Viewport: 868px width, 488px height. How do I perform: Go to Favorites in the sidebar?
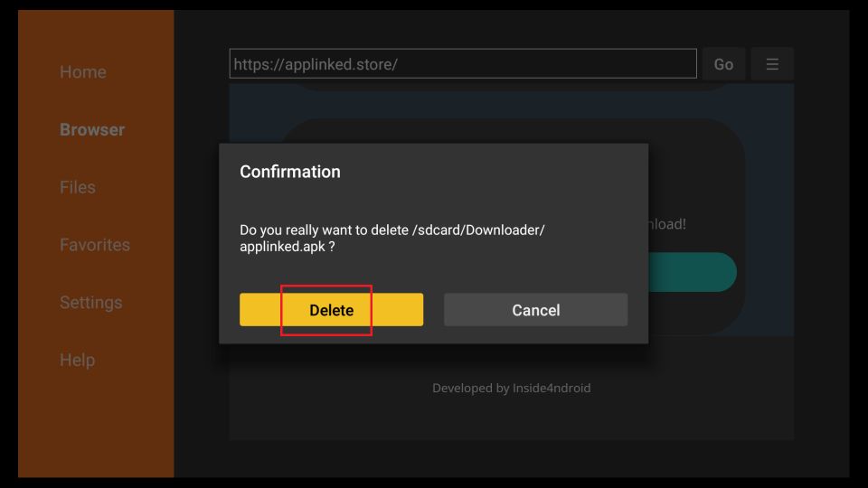(95, 245)
